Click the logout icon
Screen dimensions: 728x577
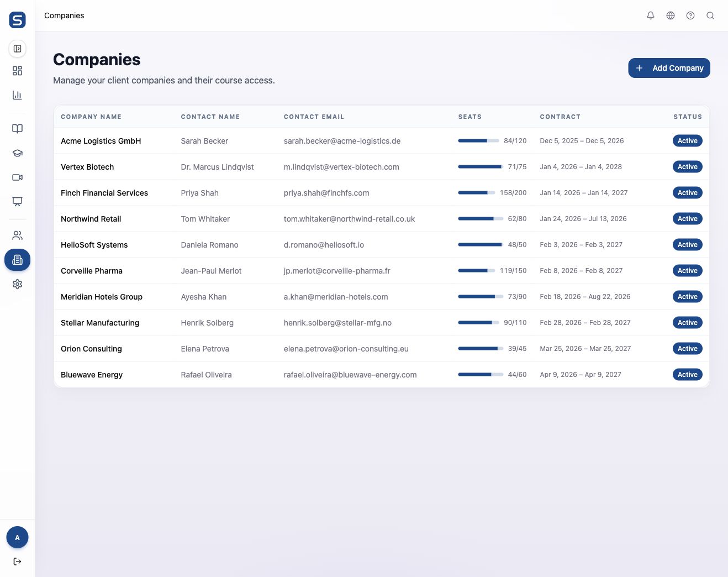coord(18,562)
